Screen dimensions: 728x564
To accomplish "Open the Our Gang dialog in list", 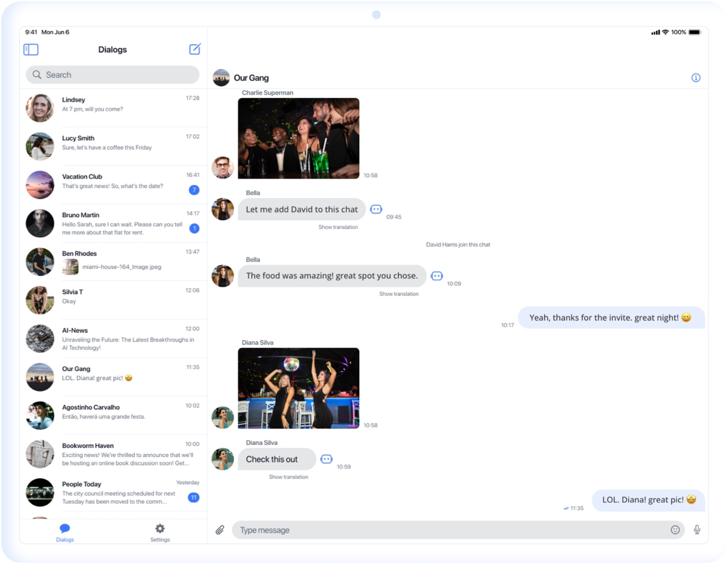I will (113, 377).
